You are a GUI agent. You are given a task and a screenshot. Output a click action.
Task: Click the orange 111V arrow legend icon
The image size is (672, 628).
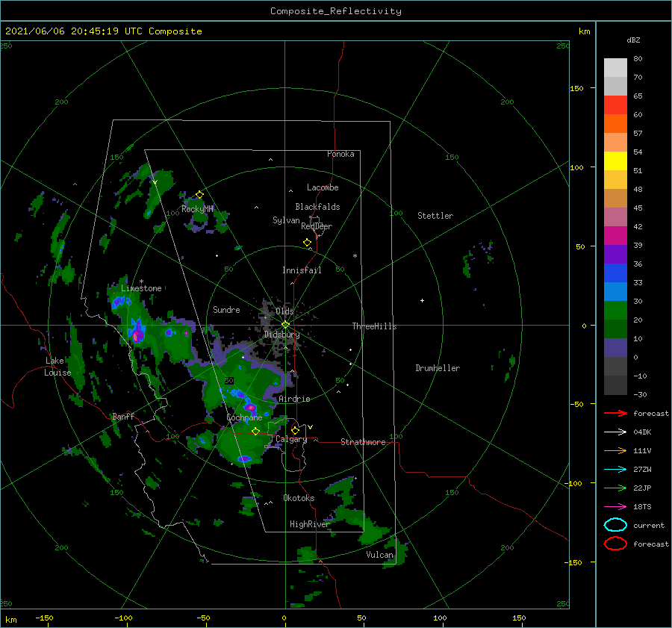point(615,450)
